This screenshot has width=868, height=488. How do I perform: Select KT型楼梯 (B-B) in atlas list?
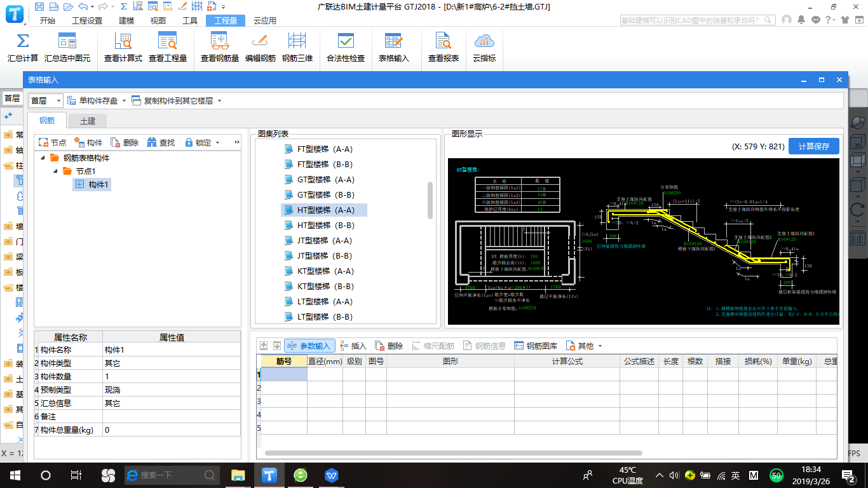(318, 287)
